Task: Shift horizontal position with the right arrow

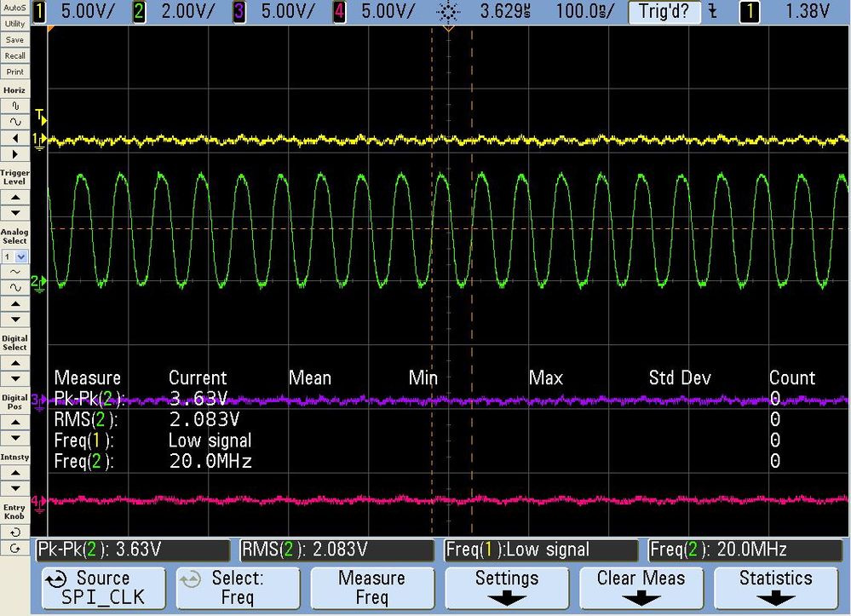Action: [15, 154]
